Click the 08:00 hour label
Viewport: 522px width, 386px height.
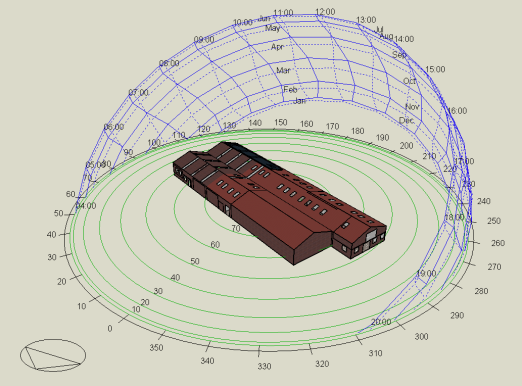pos(169,63)
